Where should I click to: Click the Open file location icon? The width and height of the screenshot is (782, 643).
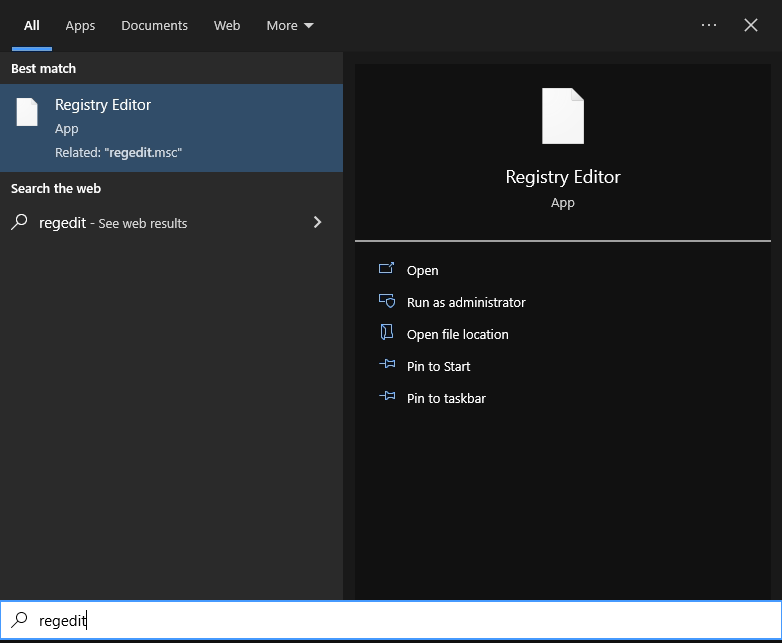click(x=387, y=334)
